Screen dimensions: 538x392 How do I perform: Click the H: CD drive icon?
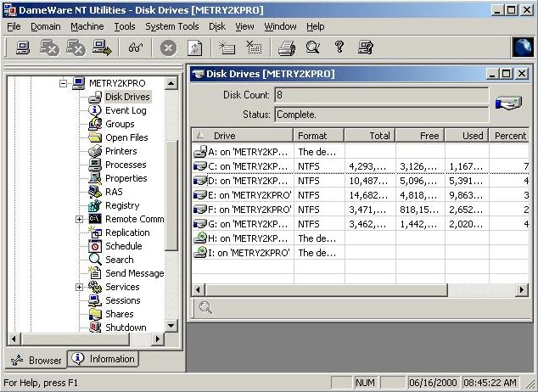point(200,238)
